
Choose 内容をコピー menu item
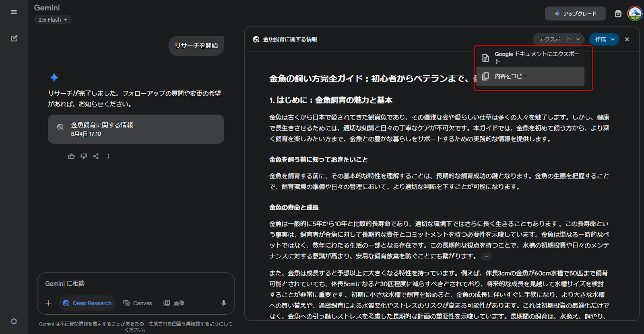pos(530,76)
